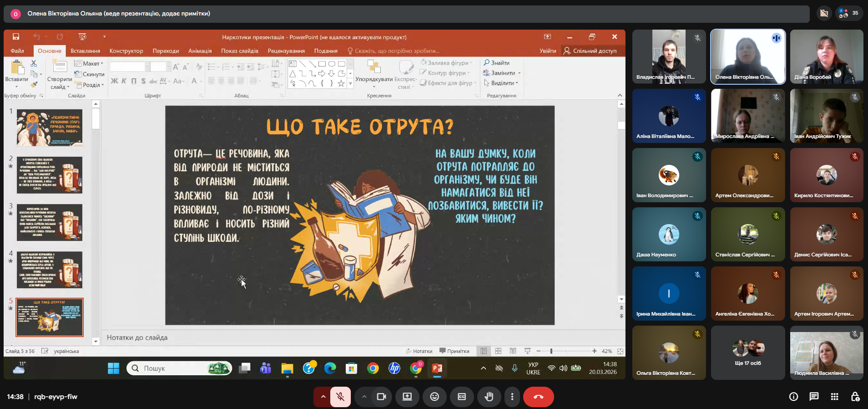Open the people list showing 35

tap(848, 13)
